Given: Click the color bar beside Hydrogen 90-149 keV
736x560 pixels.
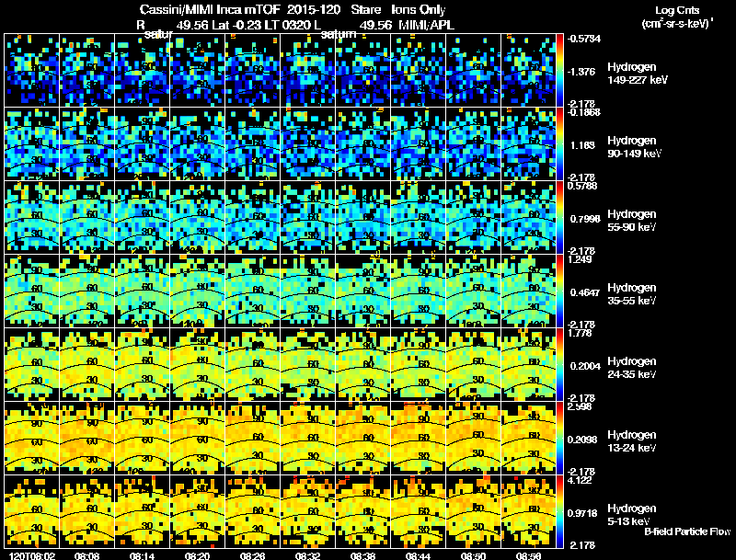Looking at the screenshot, I should [x=559, y=143].
